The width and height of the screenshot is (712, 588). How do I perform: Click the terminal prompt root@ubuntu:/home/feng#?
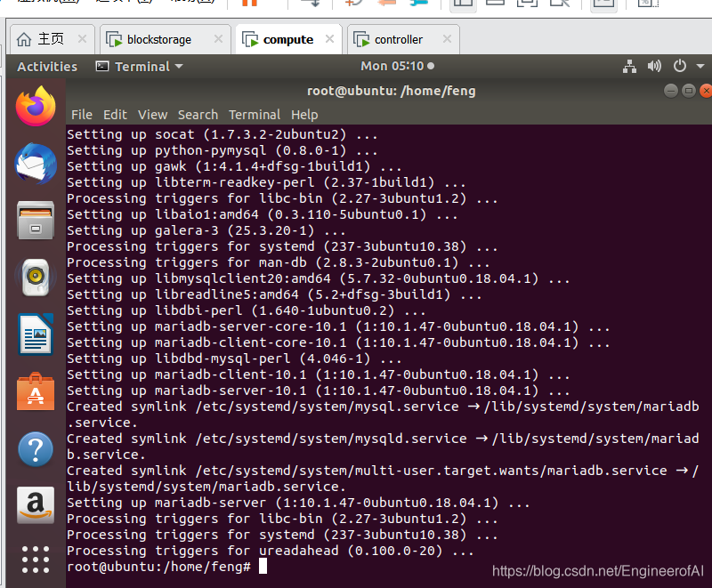[159, 567]
